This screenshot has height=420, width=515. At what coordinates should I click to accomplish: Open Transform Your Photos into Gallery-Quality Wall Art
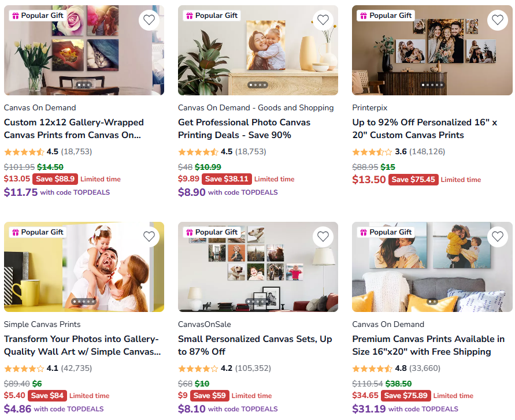coord(82,345)
